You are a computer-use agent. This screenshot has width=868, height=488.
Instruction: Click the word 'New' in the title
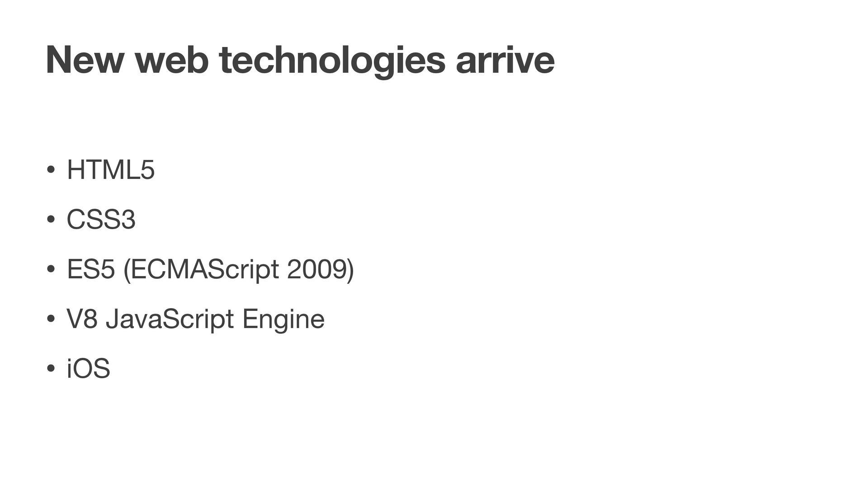click(x=84, y=61)
